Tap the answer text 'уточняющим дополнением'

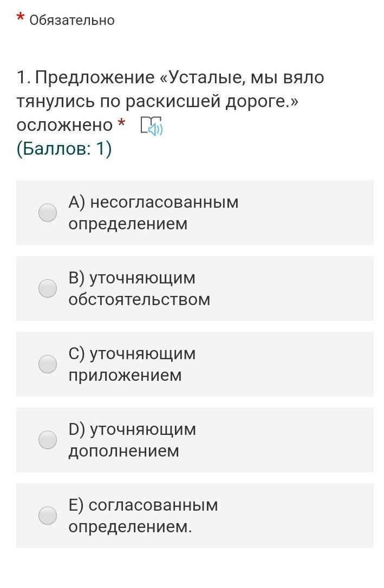coord(132,440)
